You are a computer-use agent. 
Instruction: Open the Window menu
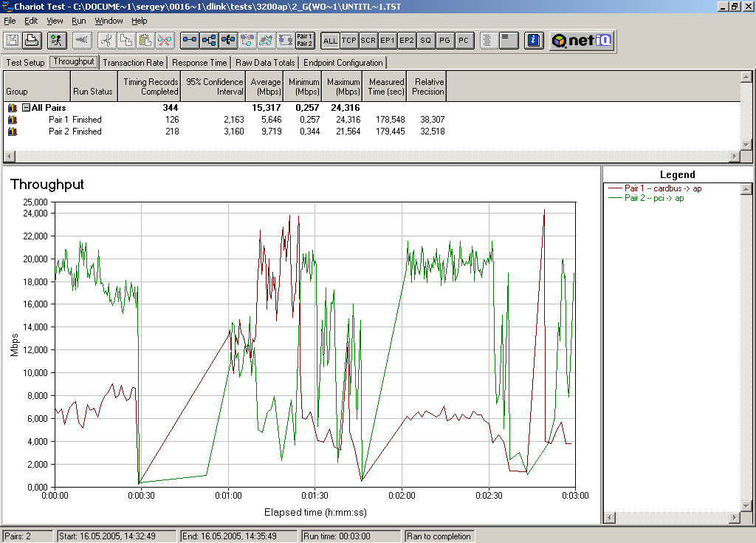pos(109,21)
